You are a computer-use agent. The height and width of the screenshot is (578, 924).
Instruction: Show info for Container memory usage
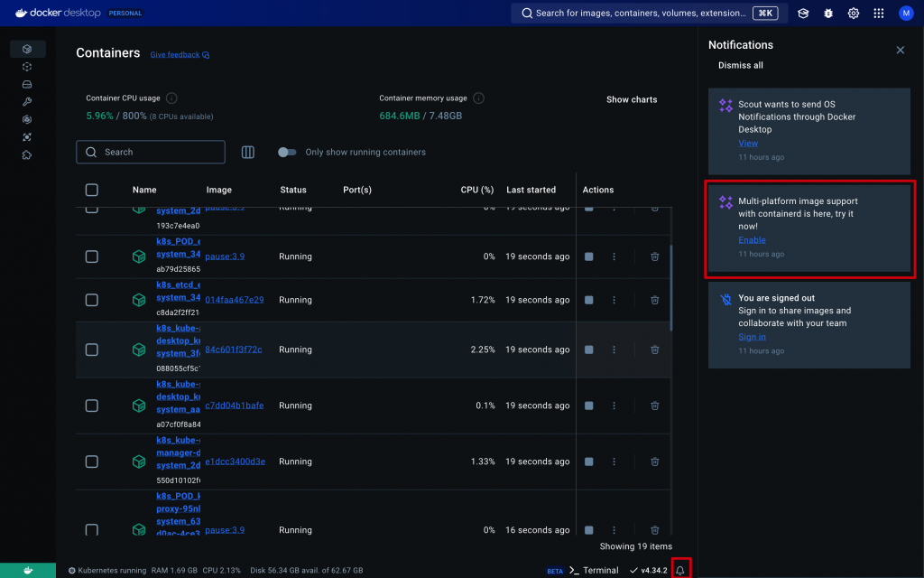(x=478, y=98)
